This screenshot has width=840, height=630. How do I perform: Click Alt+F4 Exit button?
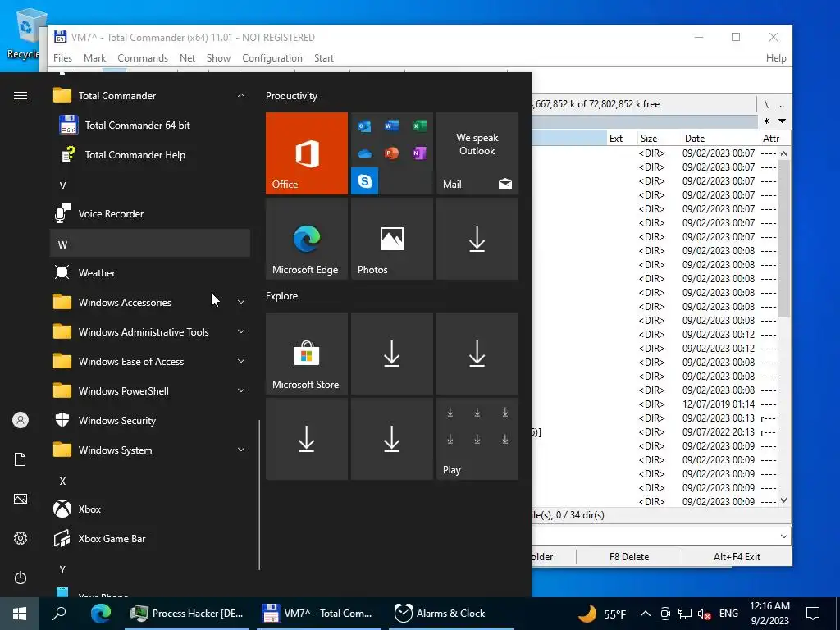point(737,557)
